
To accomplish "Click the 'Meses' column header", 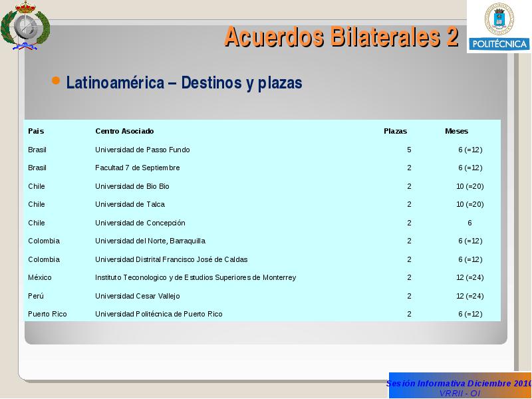I will 456,131.
